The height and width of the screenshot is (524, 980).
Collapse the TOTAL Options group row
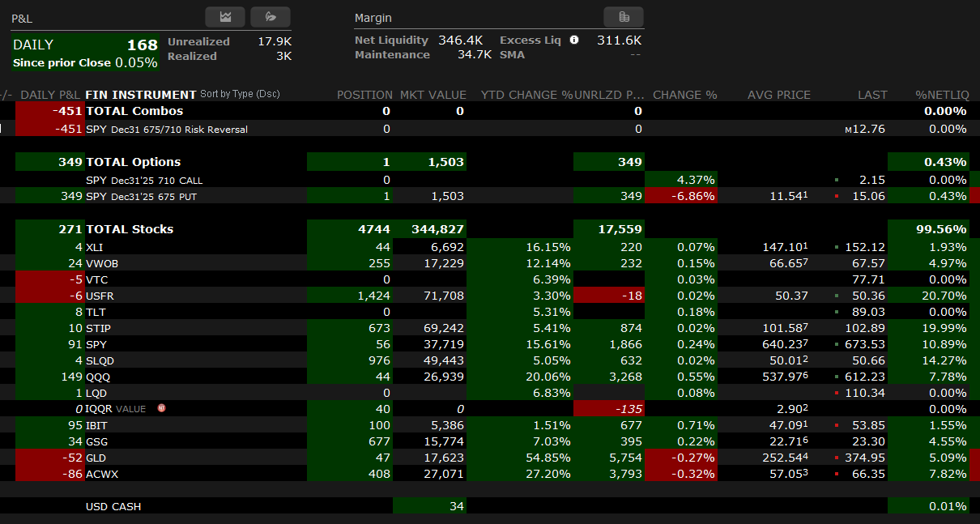(x=133, y=162)
